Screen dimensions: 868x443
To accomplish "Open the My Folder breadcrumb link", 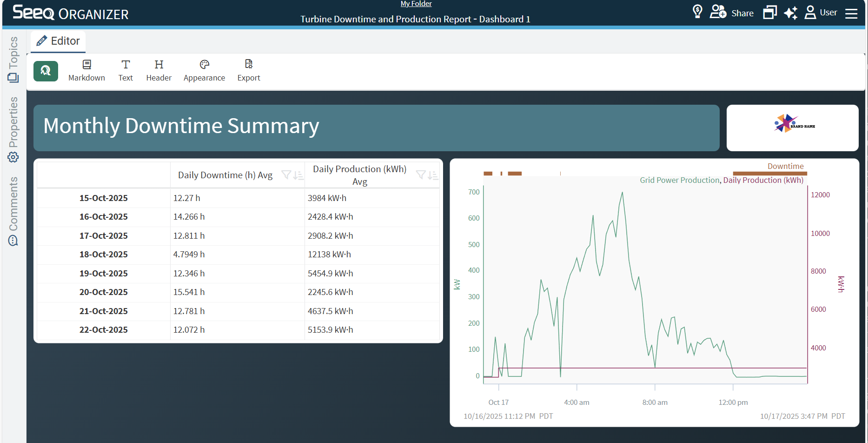I will (x=416, y=4).
